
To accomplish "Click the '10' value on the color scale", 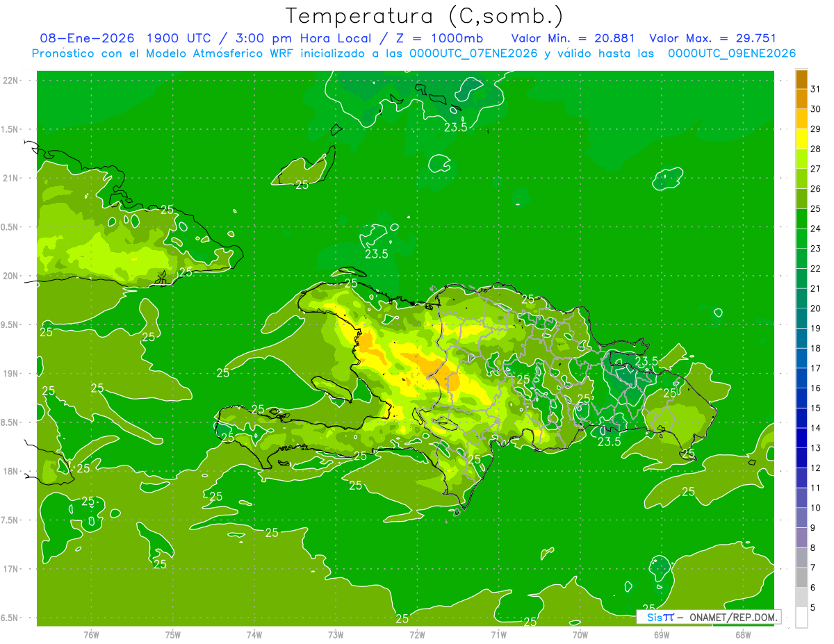I will (815, 508).
